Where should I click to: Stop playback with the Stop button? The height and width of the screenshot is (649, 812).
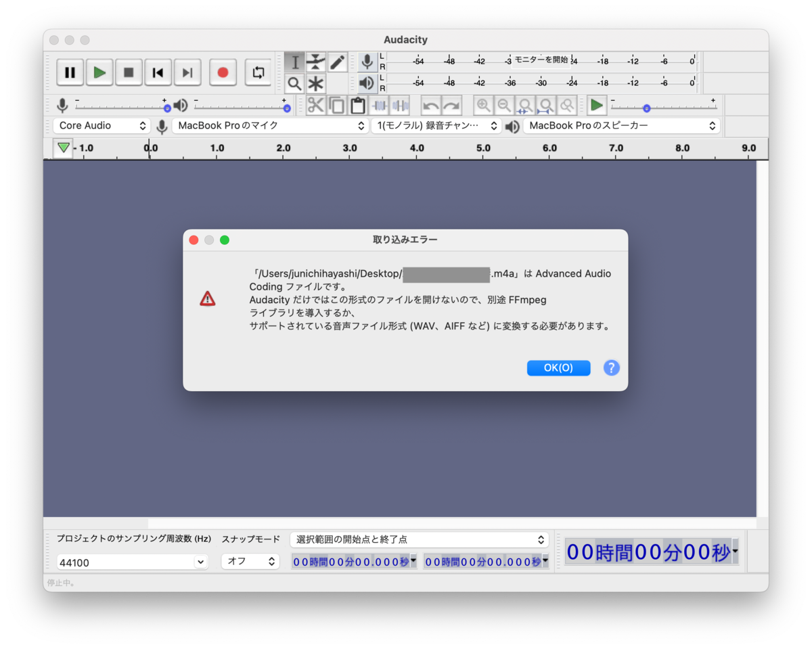click(129, 72)
